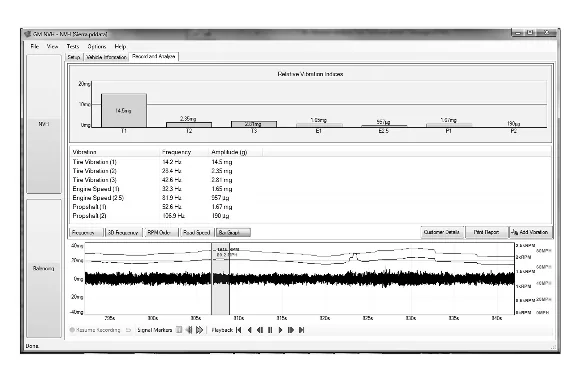The image size is (580, 381).
Task: Skip playback to the end
Action: point(301,330)
